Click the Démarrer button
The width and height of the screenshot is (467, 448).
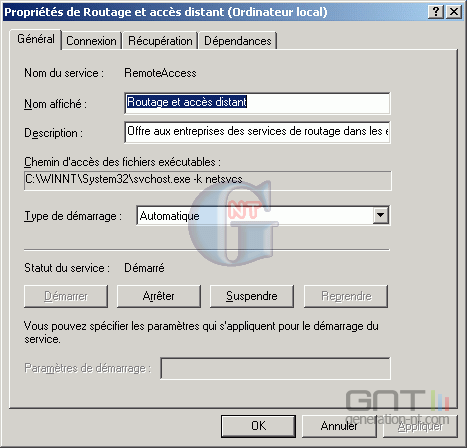[x=66, y=296]
